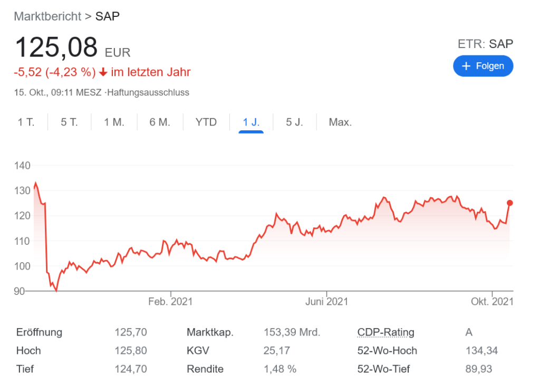
Task: Switch chart to 5 J. view
Action: coord(294,122)
